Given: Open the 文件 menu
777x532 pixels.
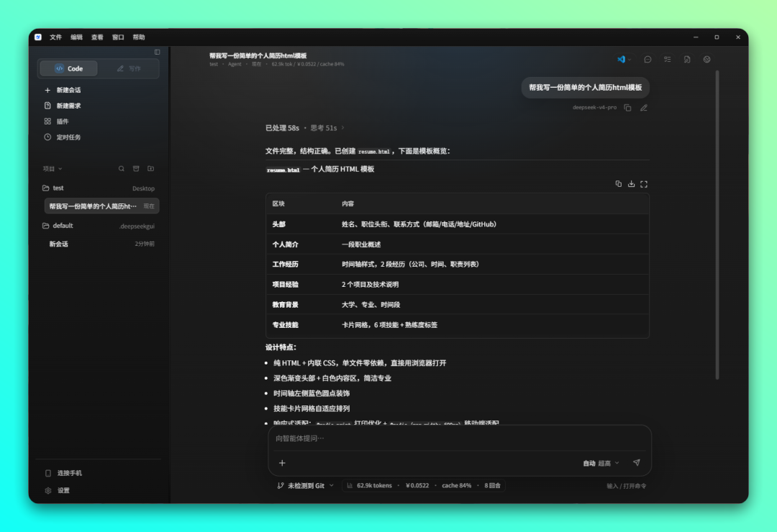Looking at the screenshot, I should click(55, 37).
